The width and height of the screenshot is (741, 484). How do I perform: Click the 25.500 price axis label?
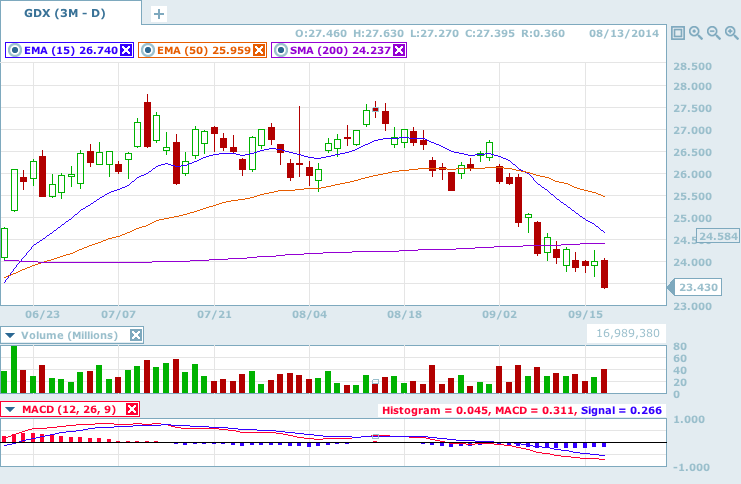692,196
